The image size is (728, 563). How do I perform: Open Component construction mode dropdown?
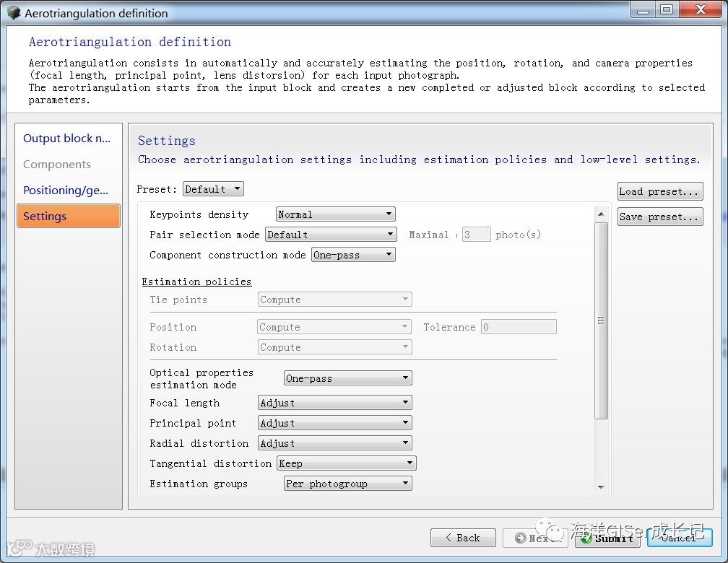click(353, 255)
